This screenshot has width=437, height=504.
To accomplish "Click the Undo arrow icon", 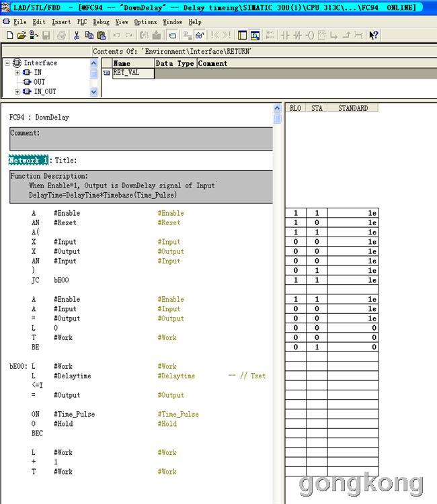I will (117, 35).
